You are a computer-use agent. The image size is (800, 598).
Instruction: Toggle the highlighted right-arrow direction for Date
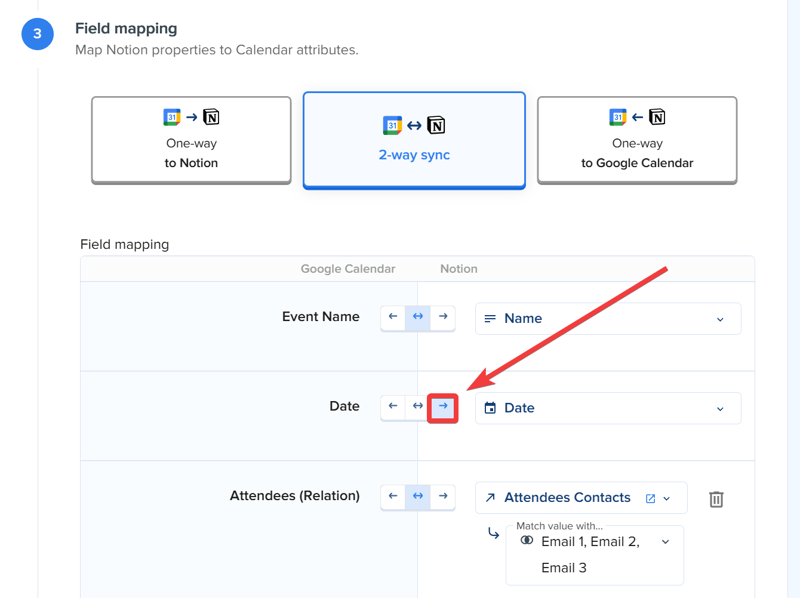click(x=443, y=406)
